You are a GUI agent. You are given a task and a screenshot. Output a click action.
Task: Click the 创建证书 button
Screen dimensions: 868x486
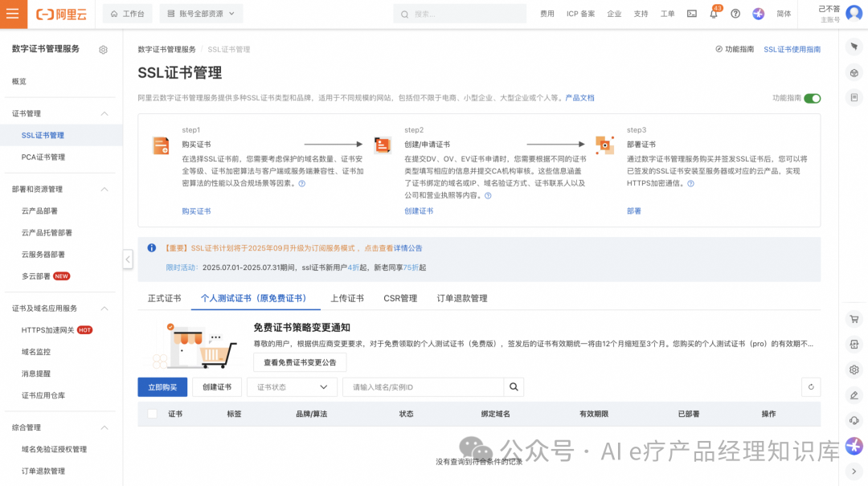coord(217,387)
